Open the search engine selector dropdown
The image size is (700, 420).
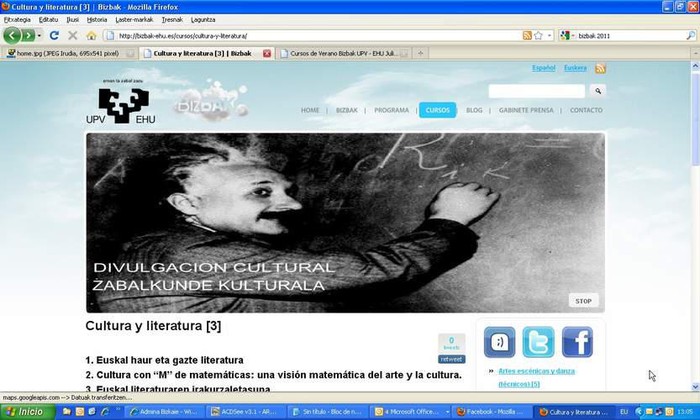[567, 36]
